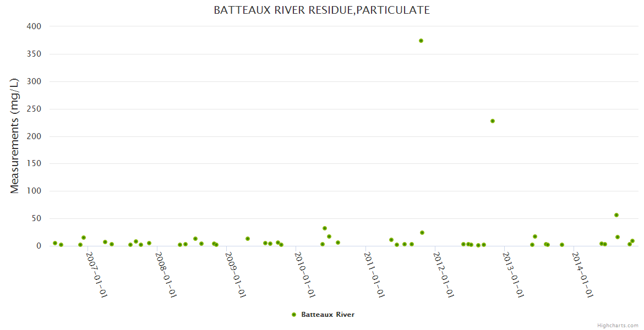Toggle the Batteaux River legend series
The image size is (644, 330).
(x=328, y=315)
